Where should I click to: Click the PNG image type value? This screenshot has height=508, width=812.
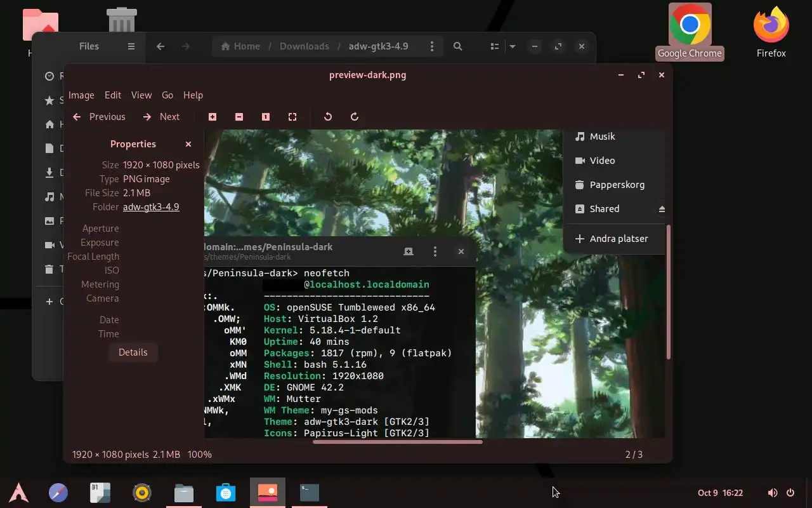tap(147, 179)
